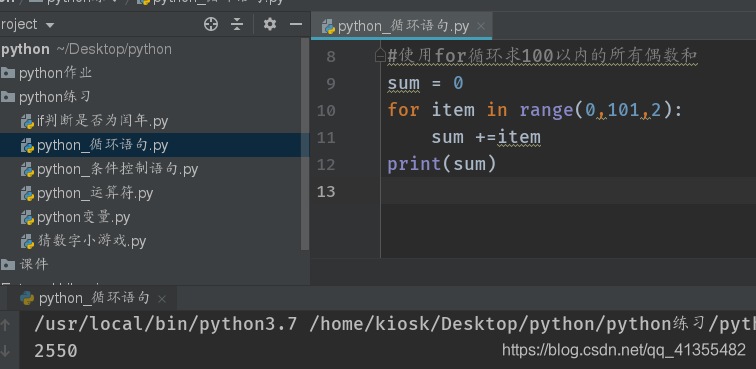Click the python project root node
Screen dimensions: 756x369
click(25, 49)
